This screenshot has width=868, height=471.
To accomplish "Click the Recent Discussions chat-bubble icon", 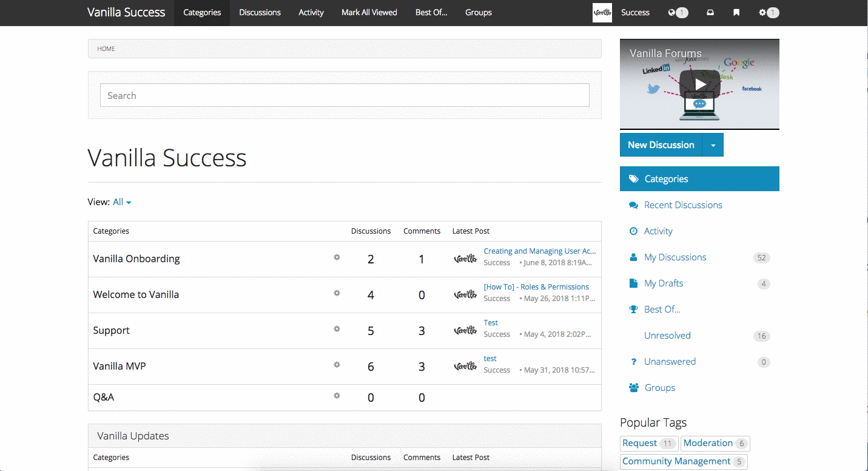I will pos(634,205).
